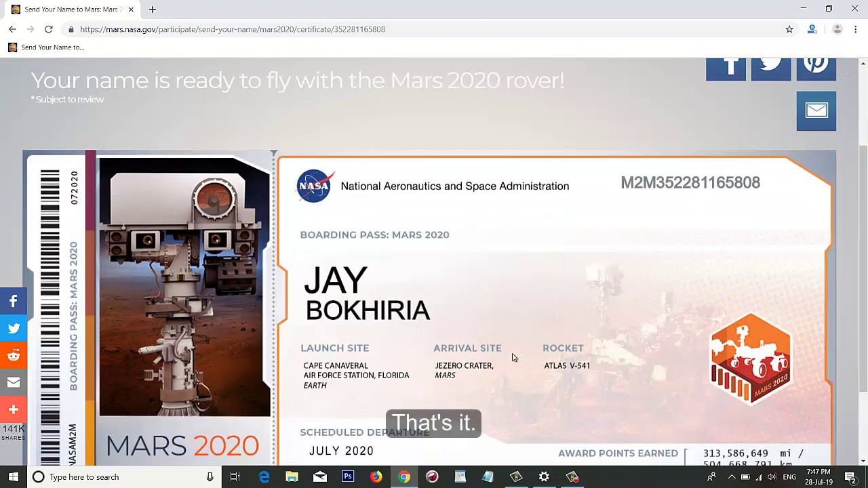Click the ROCKET label
This screenshot has height=488, width=868.
(x=563, y=348)
